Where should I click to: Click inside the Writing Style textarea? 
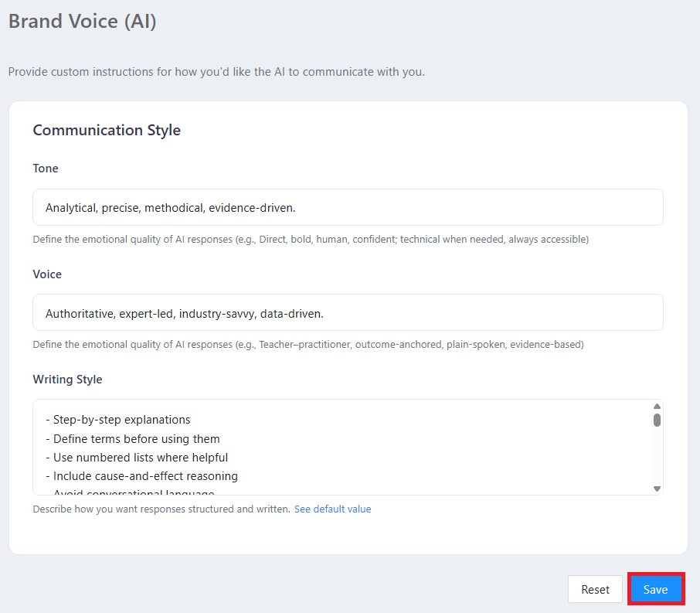[x=348, y=448]
